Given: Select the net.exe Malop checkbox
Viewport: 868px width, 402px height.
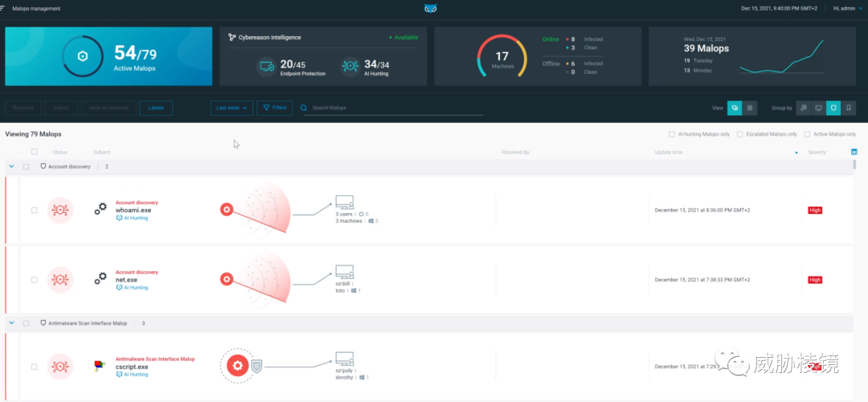Looking at the screenshot, I should pyautogui.click(x=35, y=280).
